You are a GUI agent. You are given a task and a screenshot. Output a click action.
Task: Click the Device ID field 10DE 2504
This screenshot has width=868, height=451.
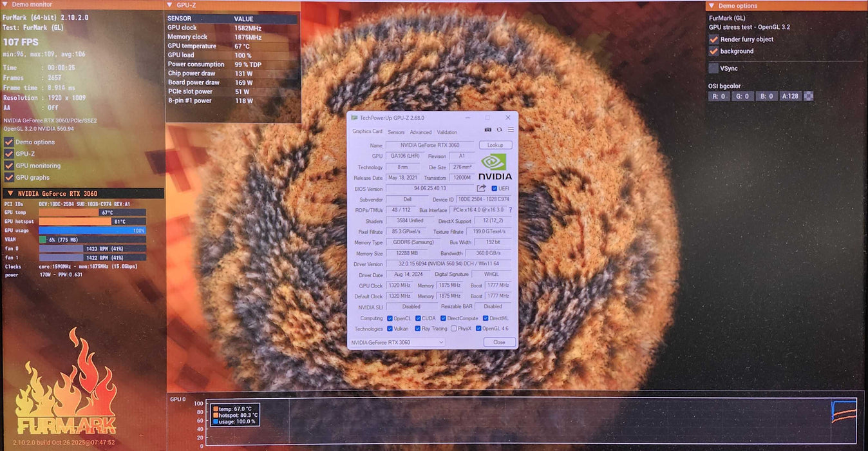[484, 199]
